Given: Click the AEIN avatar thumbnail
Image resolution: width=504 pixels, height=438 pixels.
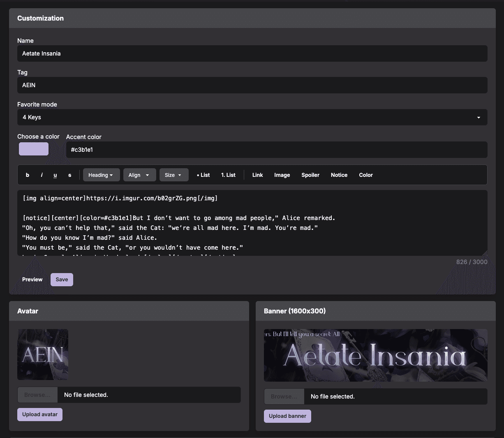Looking at the screenshot, I should click(x=43, y=355).
